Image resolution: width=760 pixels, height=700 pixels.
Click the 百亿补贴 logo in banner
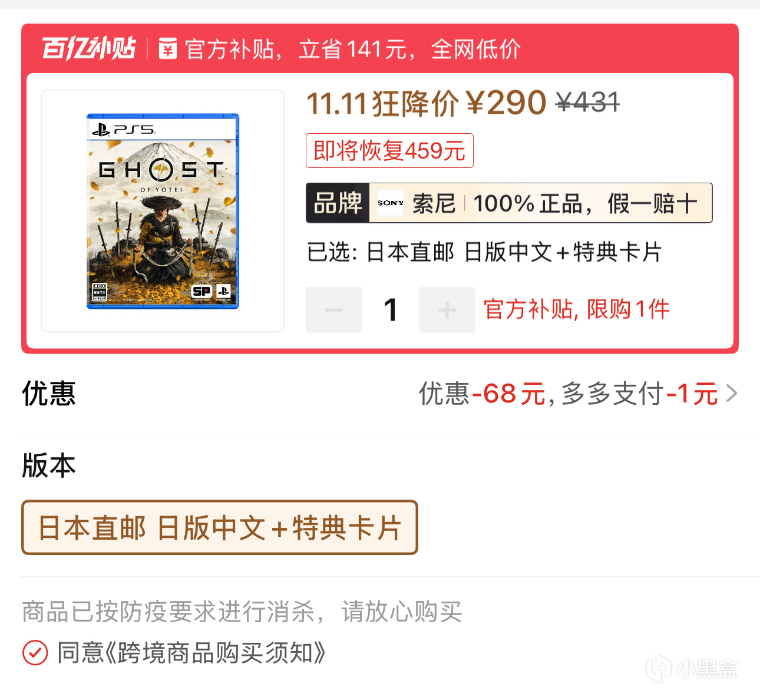(89, 48)
